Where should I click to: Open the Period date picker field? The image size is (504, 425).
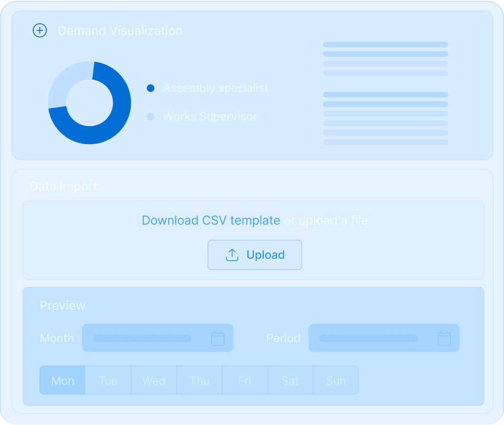click(384, 338)
